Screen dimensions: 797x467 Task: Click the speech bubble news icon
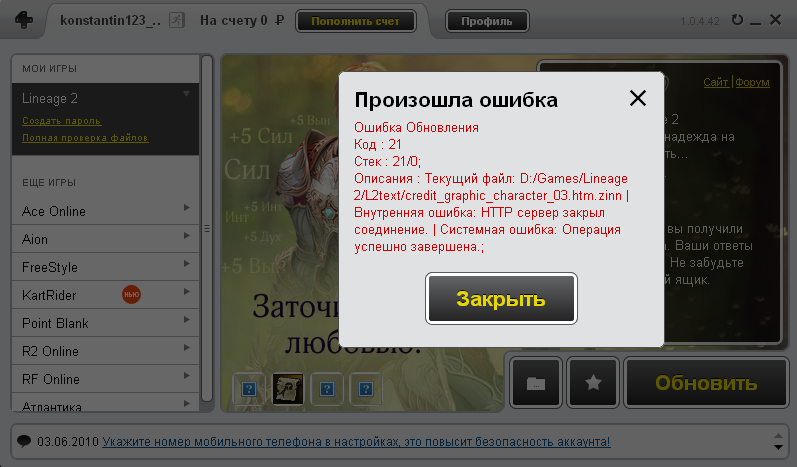coord(24,441)
